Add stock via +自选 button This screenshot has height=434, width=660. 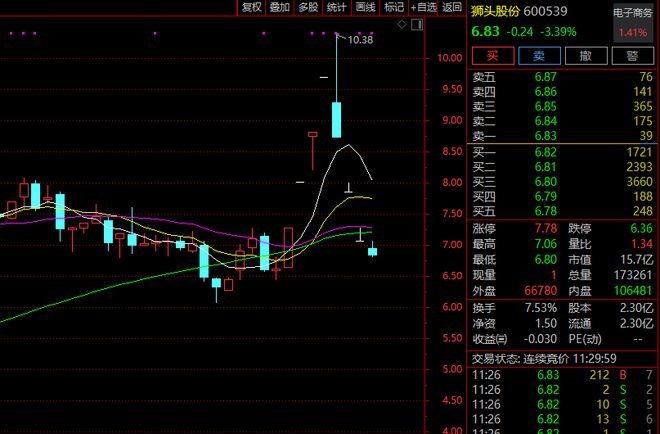pos(423,7)
